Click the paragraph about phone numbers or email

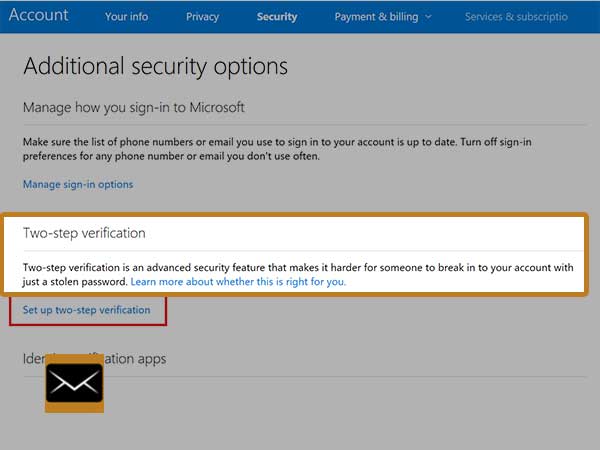(x=277, y=149)
